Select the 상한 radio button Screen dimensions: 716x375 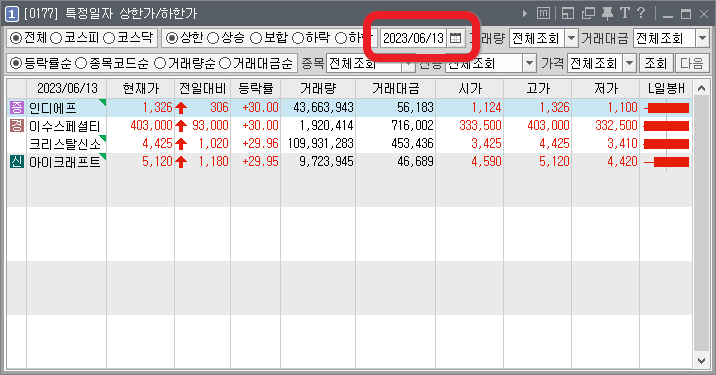[172, 38]
